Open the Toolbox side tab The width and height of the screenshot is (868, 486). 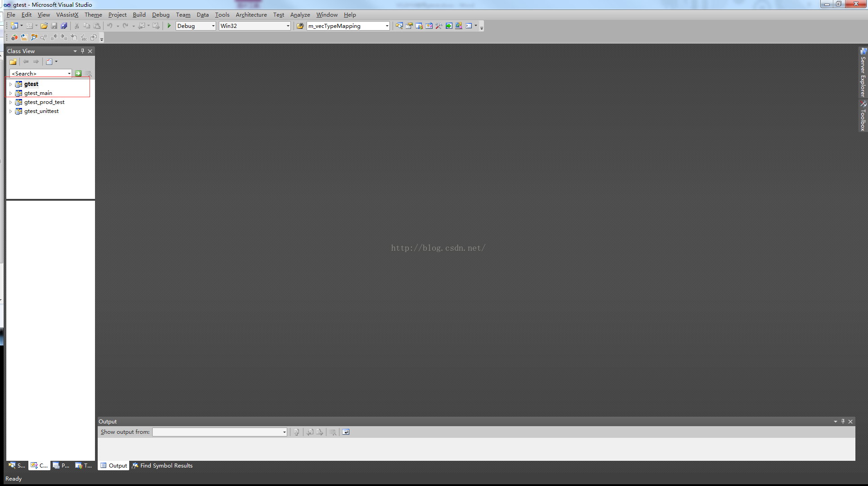(x=863, y=116)
